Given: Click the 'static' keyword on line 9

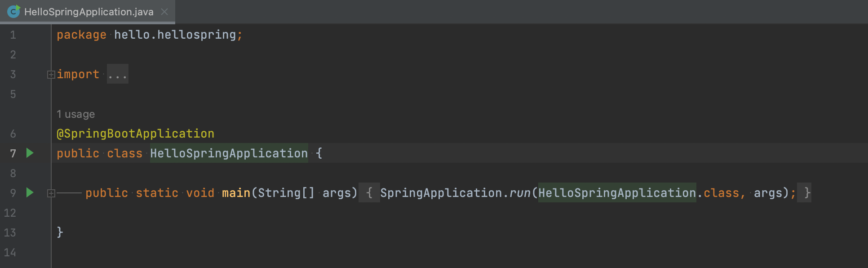Looking at the screenshot, I should [x=157, y=193].
